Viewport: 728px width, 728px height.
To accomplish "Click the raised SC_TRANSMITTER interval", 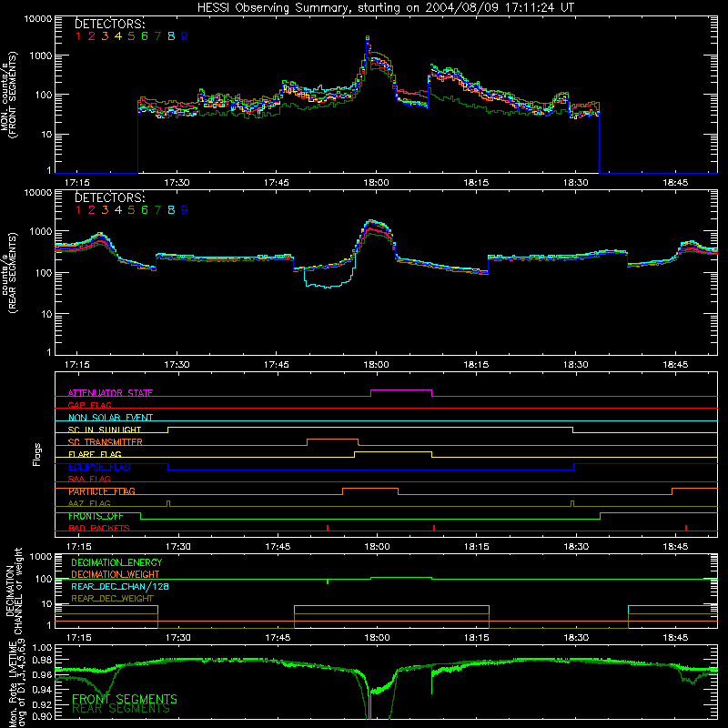I will (332, 439).
